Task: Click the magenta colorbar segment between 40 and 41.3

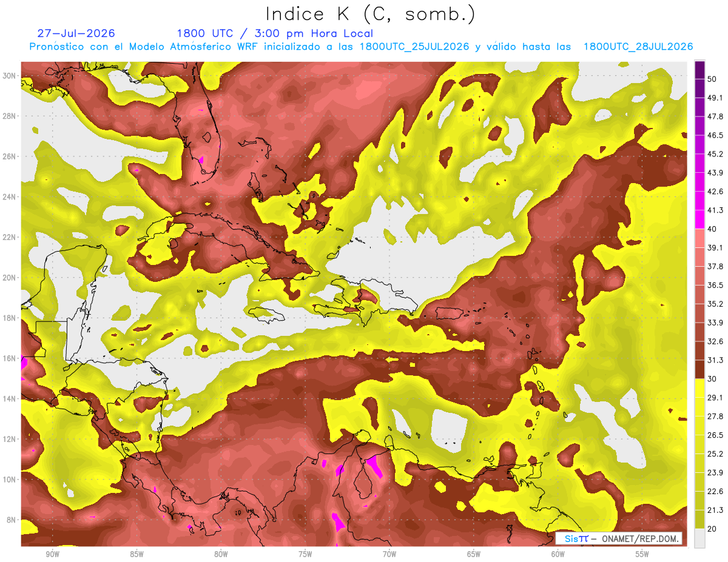Action: 699,219
